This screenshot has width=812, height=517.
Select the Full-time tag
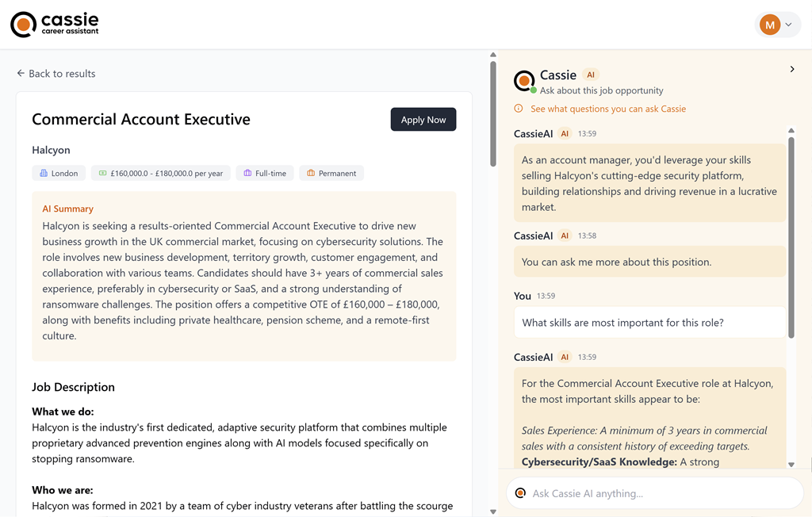[265, 173]
